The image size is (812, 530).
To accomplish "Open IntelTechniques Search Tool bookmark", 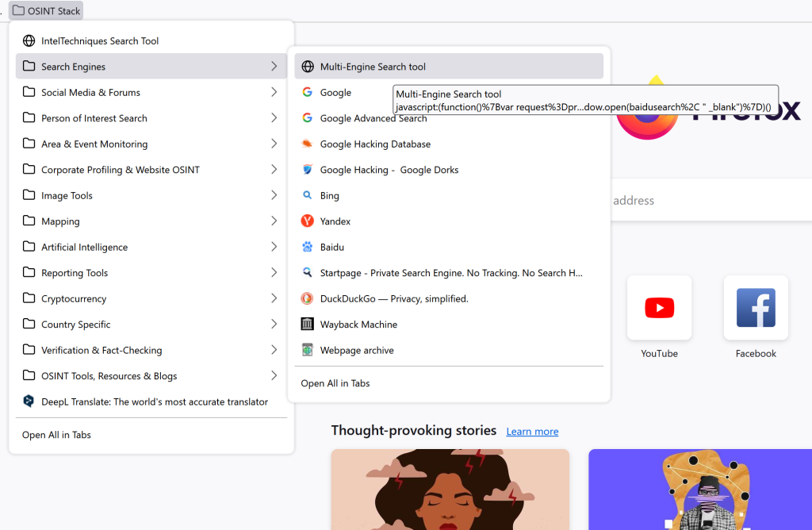I will 151,40.
